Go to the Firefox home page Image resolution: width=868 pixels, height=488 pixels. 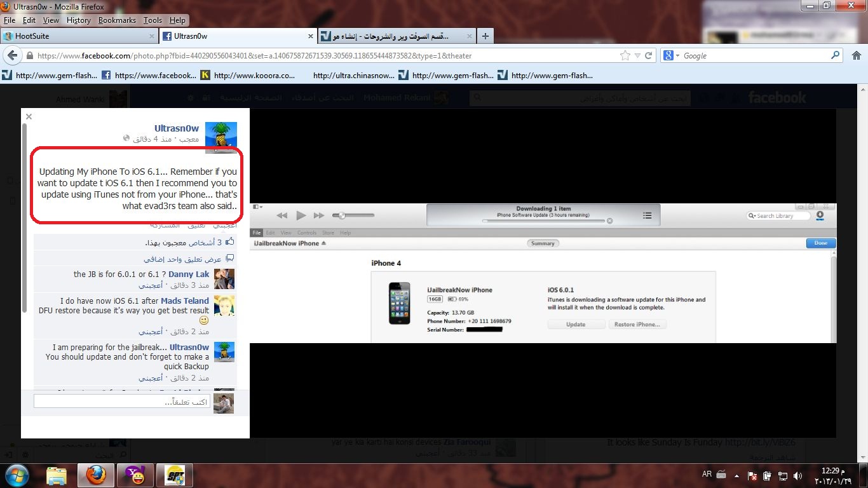(x=856, y=55)
